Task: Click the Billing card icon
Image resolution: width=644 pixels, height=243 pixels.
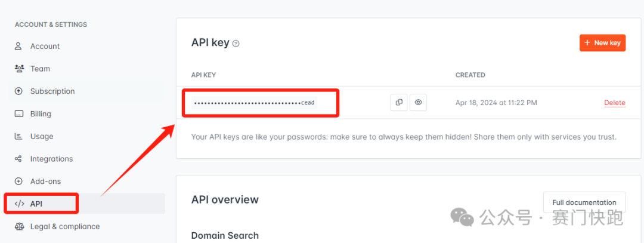Action: coord(18,114)
